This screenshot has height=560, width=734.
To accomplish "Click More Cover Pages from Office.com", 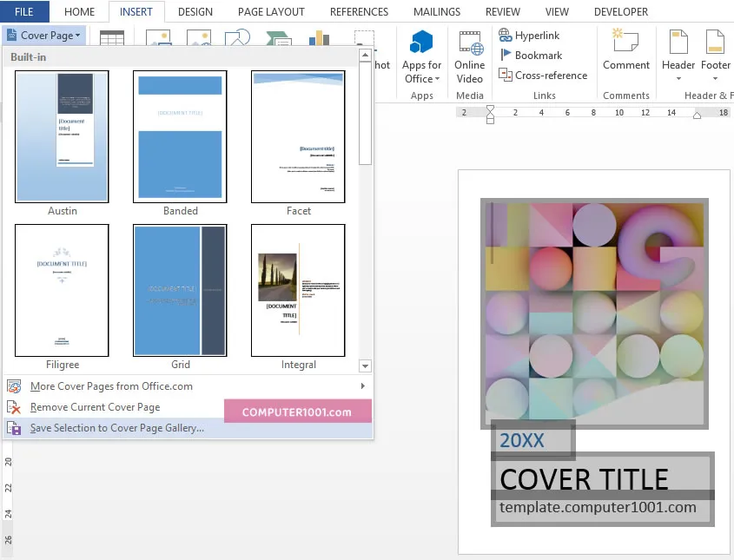I will [110, 385].
